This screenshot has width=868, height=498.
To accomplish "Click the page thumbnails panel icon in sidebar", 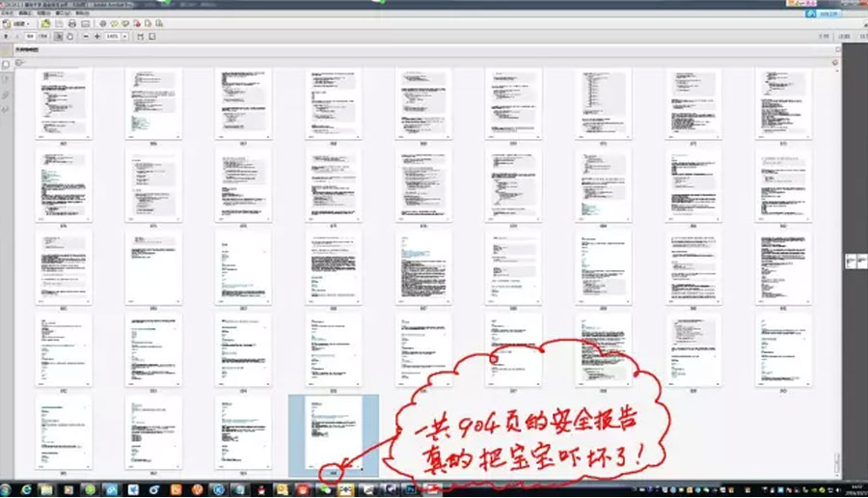I will [6, 64].
